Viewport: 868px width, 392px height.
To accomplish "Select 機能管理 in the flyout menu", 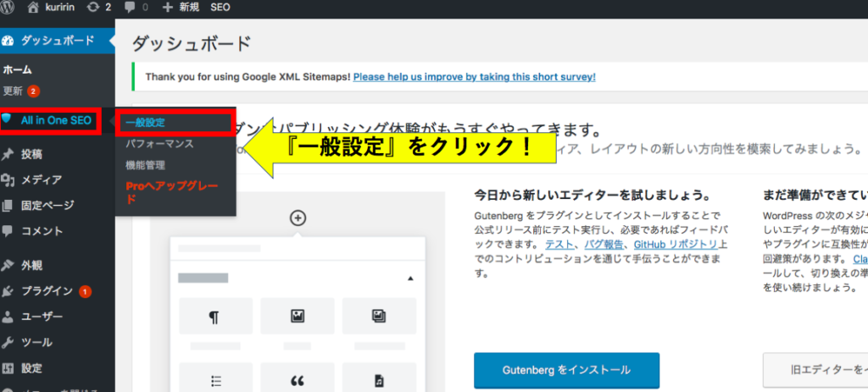I will pyautogui.click(x=145, y=165).
